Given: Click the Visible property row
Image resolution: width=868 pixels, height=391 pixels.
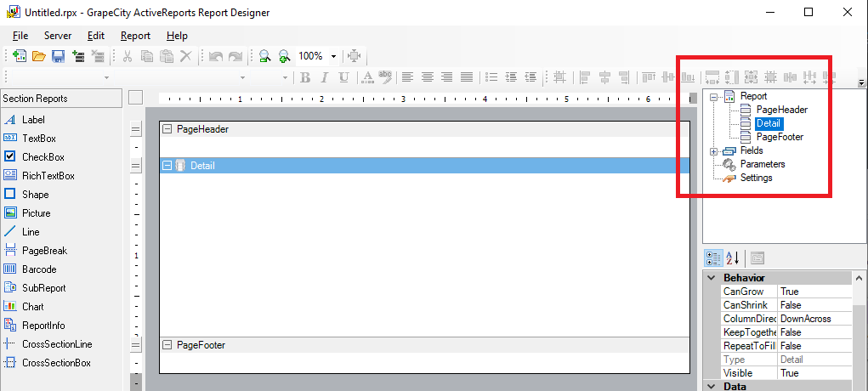Looking at the screenshot, I should click(786, 373).
